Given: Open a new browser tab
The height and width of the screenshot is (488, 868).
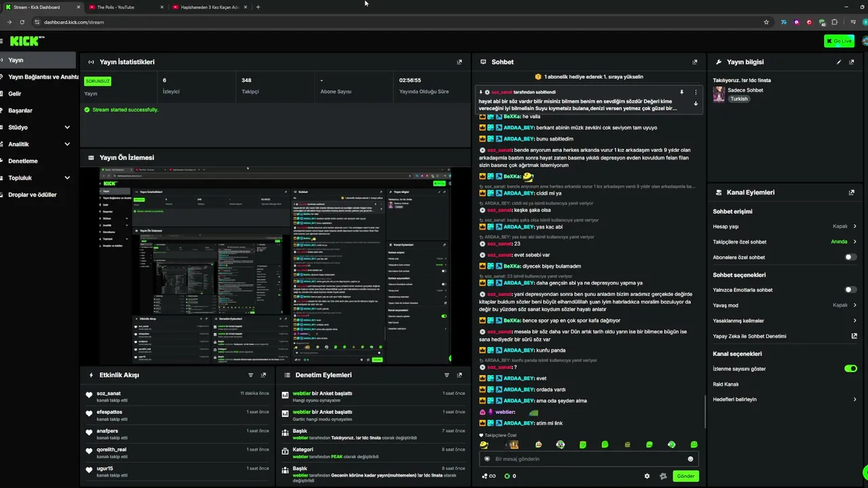Looking at the screenshot, I should 258,7.
